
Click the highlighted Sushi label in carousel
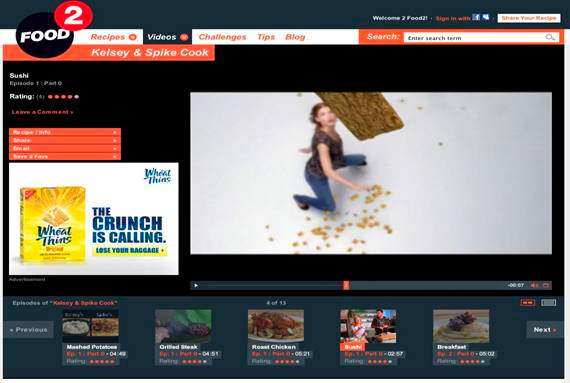pos(352,347)
